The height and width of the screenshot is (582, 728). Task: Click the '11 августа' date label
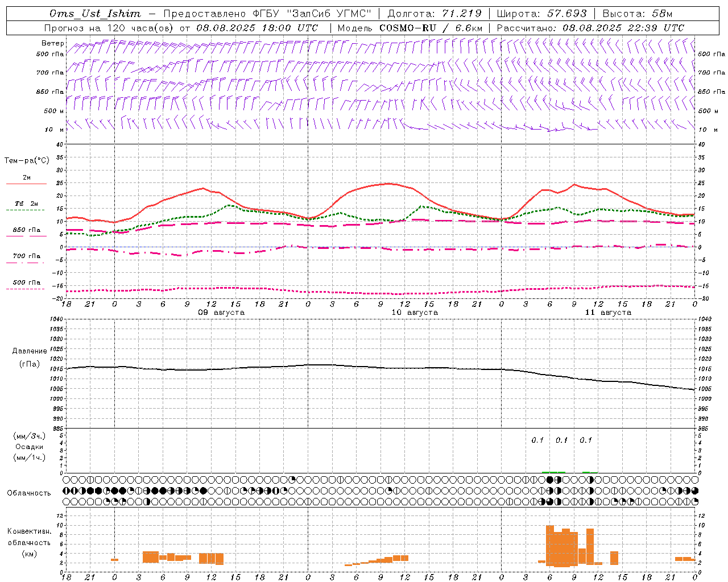click(608, 313)
